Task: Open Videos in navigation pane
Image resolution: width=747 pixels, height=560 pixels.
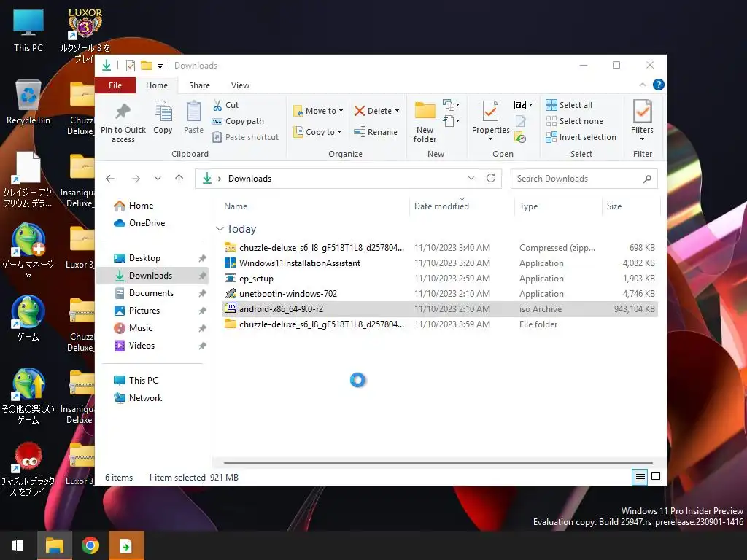Action: pos(134,346)
